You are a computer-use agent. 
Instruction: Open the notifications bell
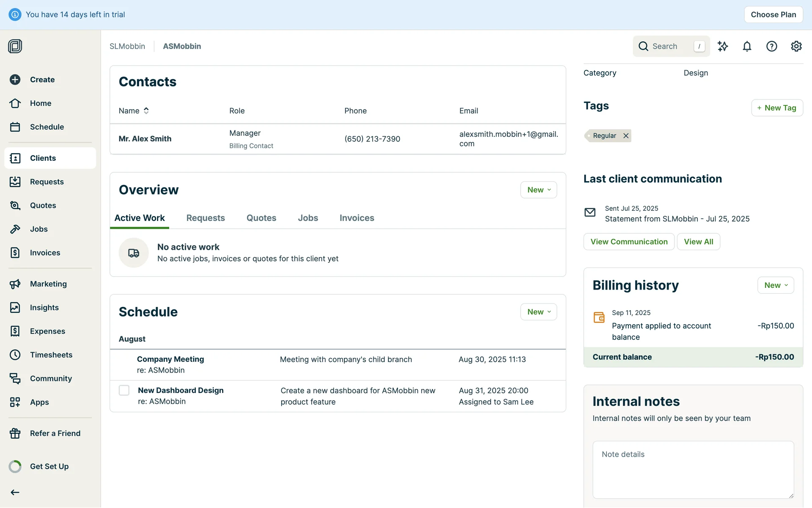(x=747, y=46)
